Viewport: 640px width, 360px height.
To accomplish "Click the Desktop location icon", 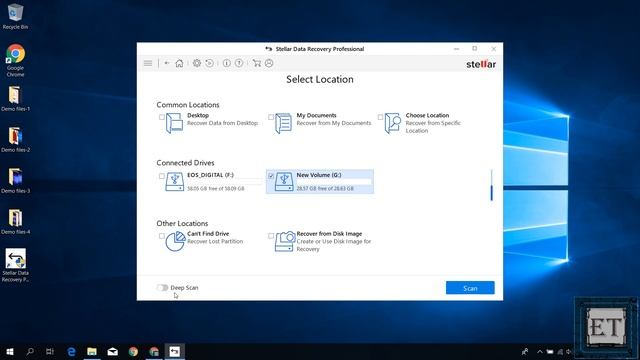I will [x=174, y=123].
